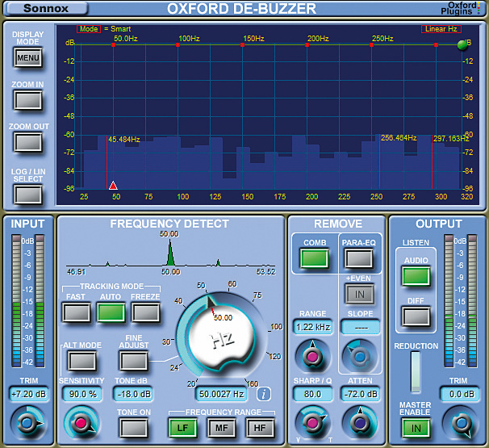Click the info 'i' icon
Viewport: 489px width, 448px height.
264,394
